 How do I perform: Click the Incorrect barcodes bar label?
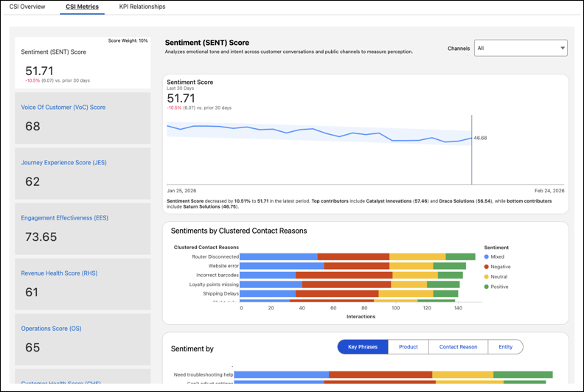click(x=218, y=275)
